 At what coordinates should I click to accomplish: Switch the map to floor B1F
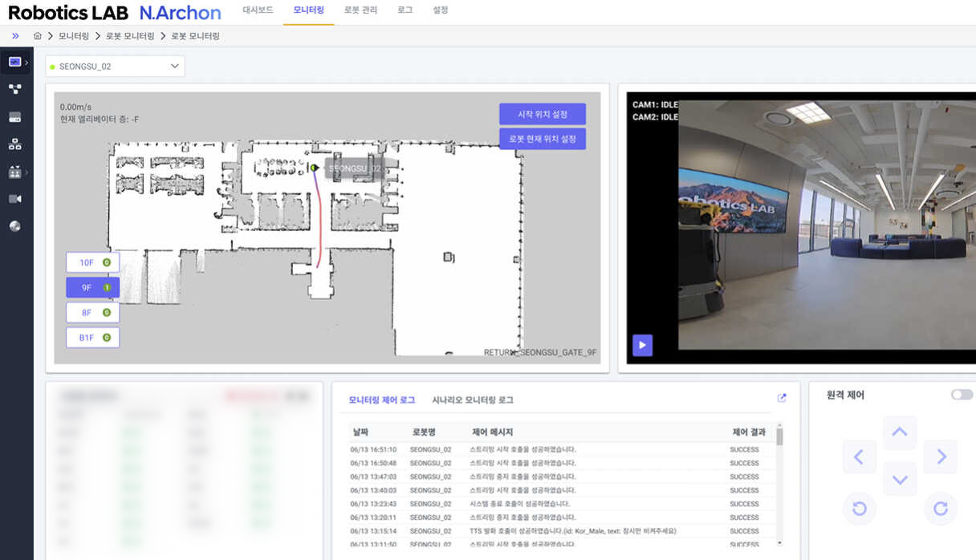(x=92, y=338)
